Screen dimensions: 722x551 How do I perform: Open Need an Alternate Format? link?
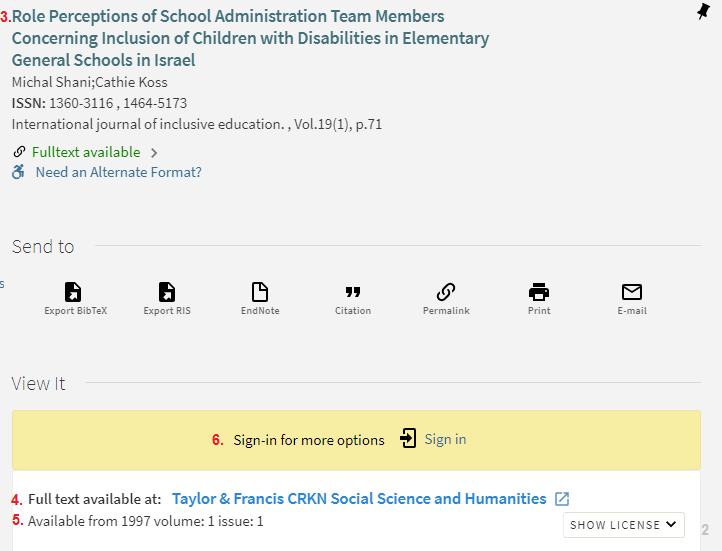coord(119,172)
